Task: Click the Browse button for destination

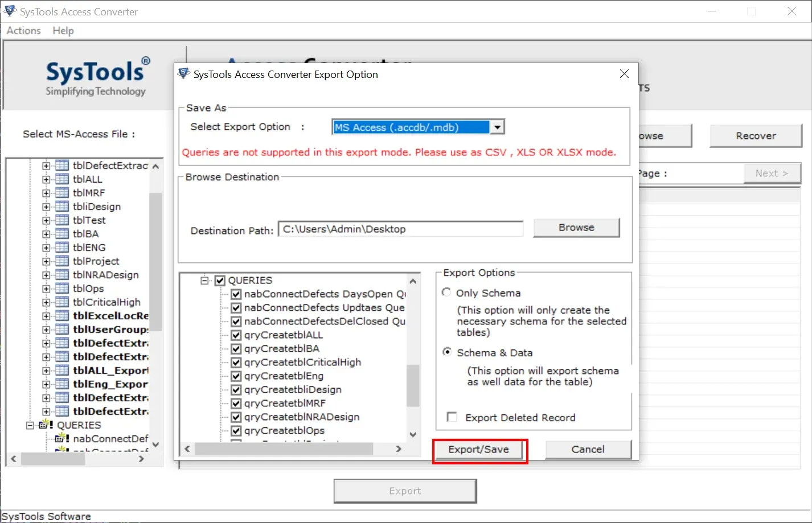Action: [x=576, y=228]
